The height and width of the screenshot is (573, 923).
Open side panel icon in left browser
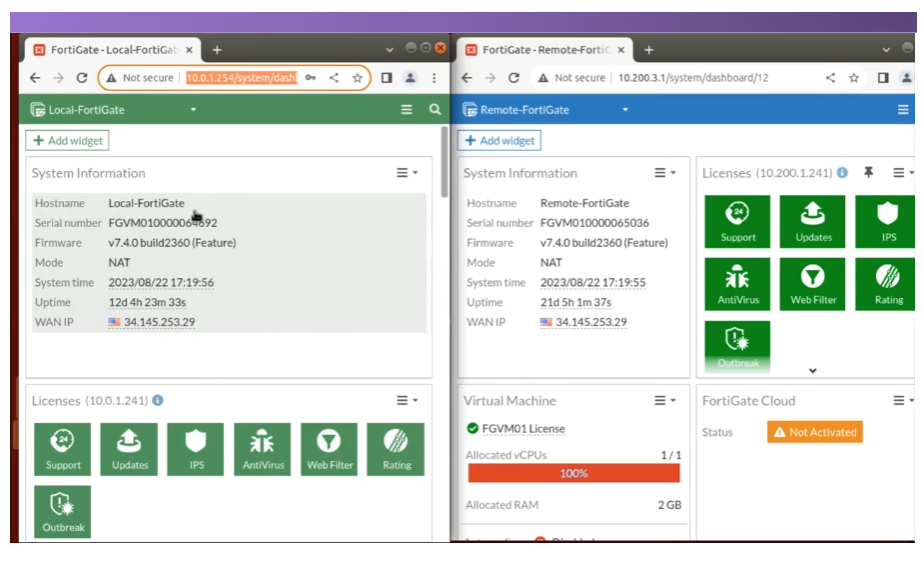coord(387,78)
